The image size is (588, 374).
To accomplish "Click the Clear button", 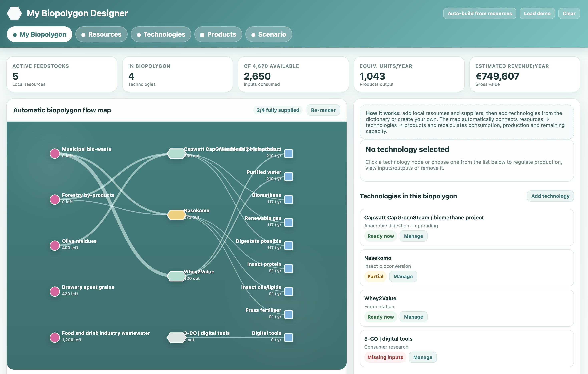I will [569, 13].
